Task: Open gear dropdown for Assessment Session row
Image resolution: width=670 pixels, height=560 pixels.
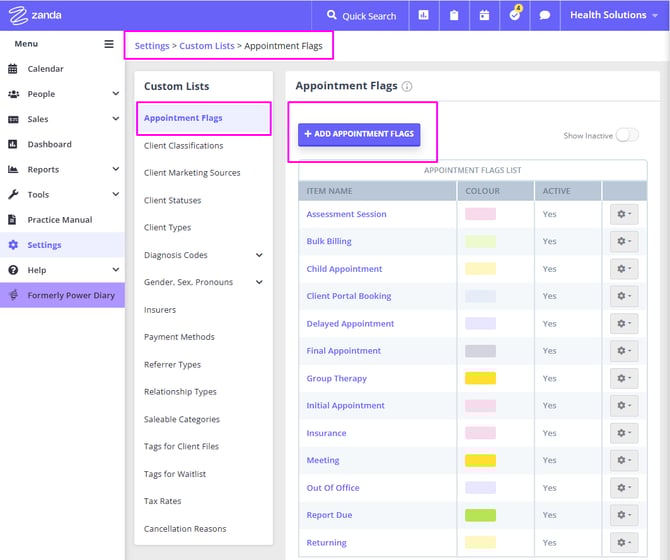Action: [x=624, y=214]
